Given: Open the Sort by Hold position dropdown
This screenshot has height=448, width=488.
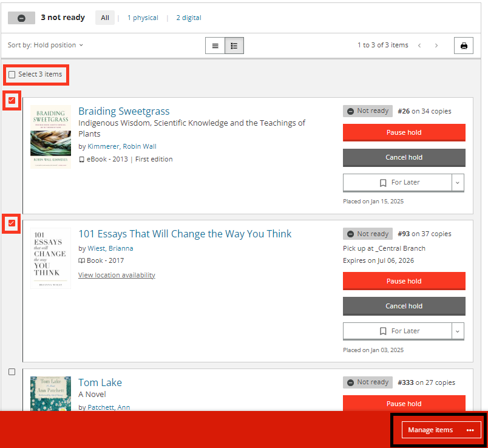Looking at the screenshot, I should click(46, 45).
